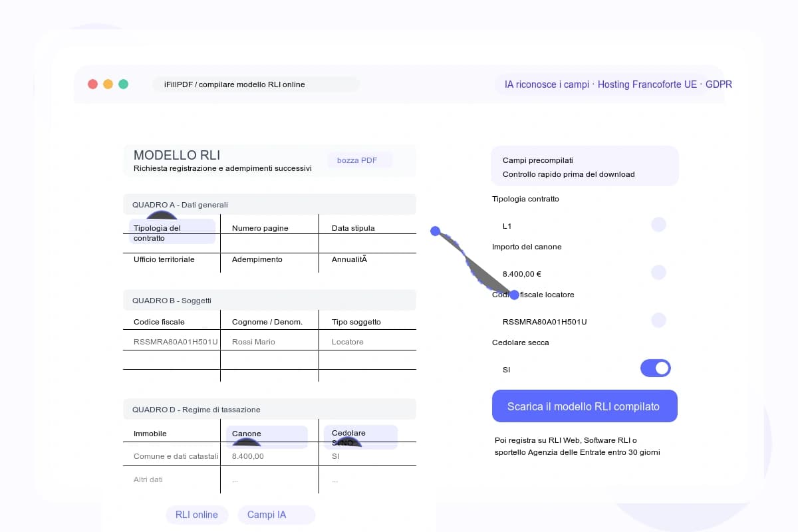Click the circle indicator beside L1
Screen dimensions: 798x532
point(658,225)
